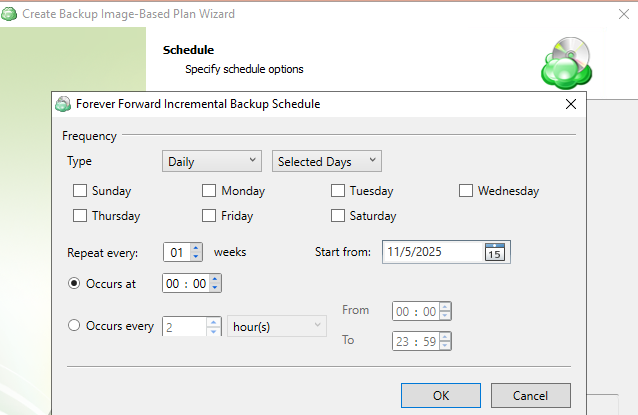638x415 pixels.
Task: Open the Start from calendar picker
Action: pos(496,252)
